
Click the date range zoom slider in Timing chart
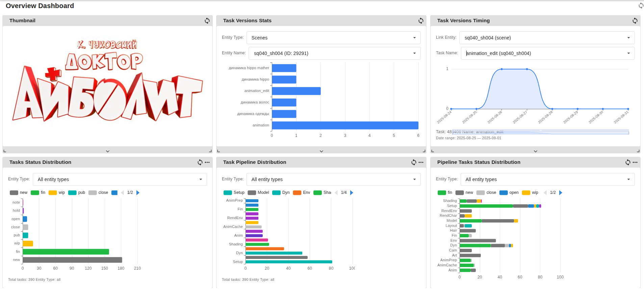coord(540,132)
